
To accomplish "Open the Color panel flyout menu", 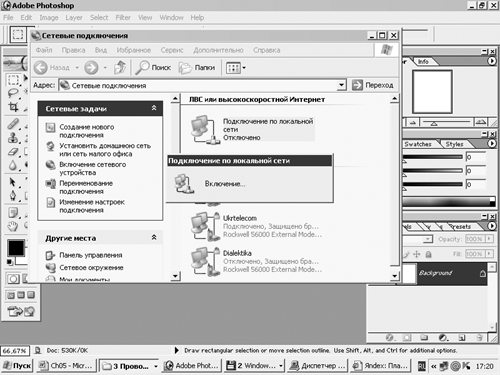I will pos(492,144).
